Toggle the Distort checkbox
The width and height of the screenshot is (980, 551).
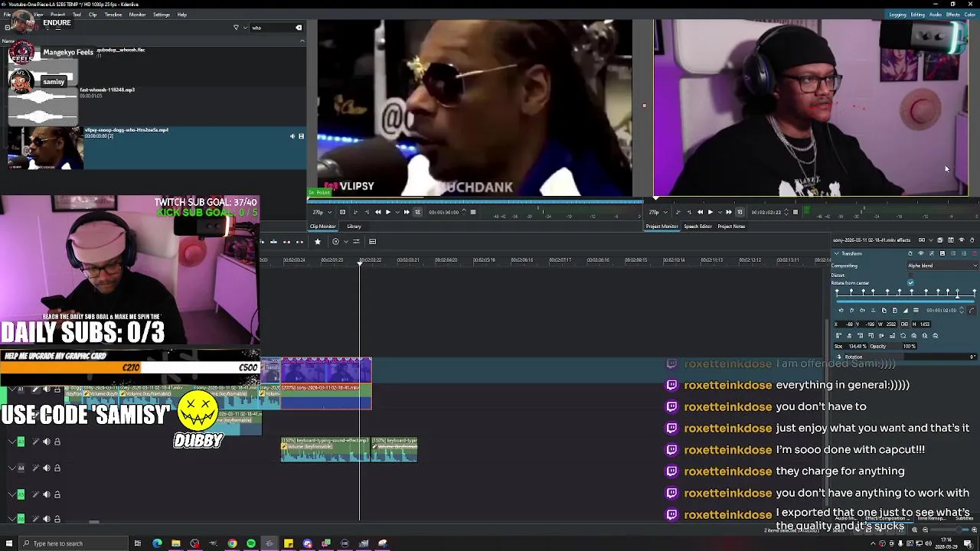coord(910,275)
